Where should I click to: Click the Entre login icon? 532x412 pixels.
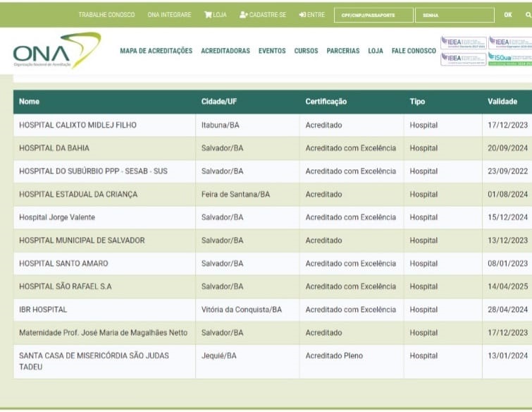tap(302, 15)
